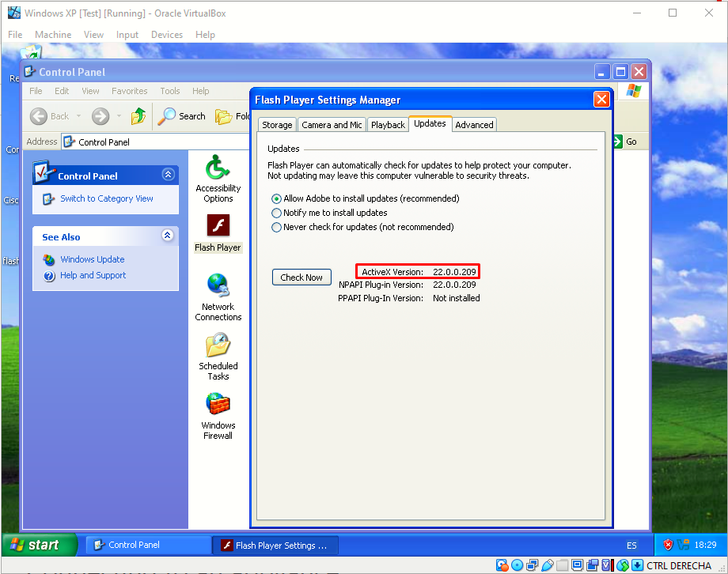Click the Forward arrow in Control Panel toolbar
The image size is (728, 574).
(x=100, y=116)
